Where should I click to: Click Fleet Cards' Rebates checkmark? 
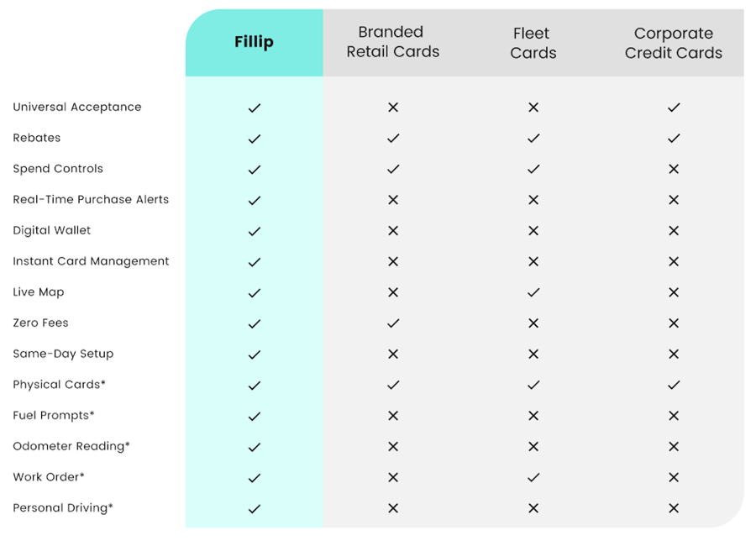pos(533,139)
